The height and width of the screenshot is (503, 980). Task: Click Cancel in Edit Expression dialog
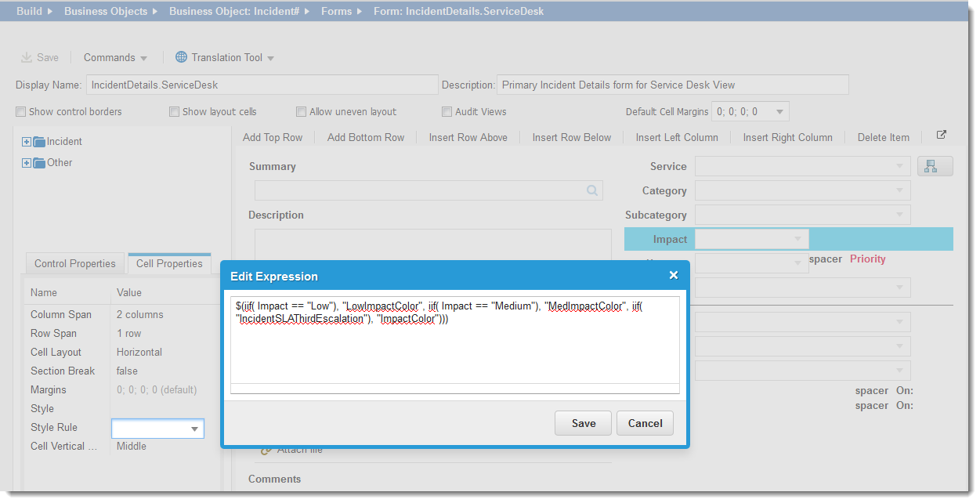tap(645, 423)
